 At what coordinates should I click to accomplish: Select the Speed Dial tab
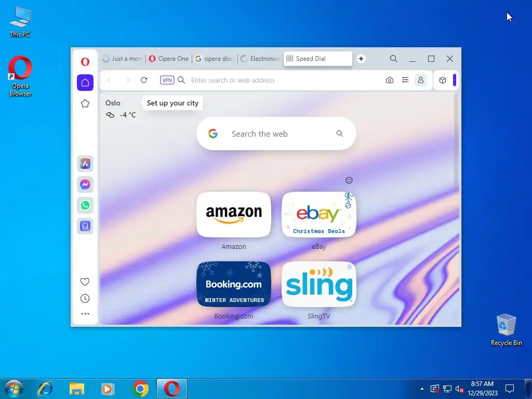coord(317,59)
